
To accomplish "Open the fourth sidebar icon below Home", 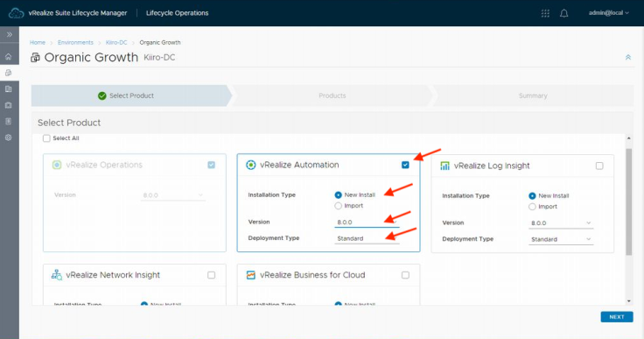I will 8,105.
